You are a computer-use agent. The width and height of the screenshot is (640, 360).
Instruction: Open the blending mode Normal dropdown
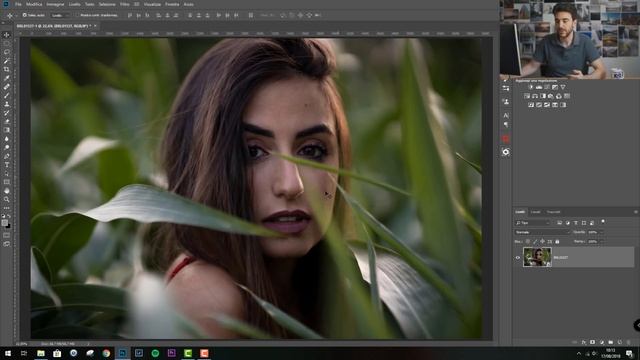542,232
